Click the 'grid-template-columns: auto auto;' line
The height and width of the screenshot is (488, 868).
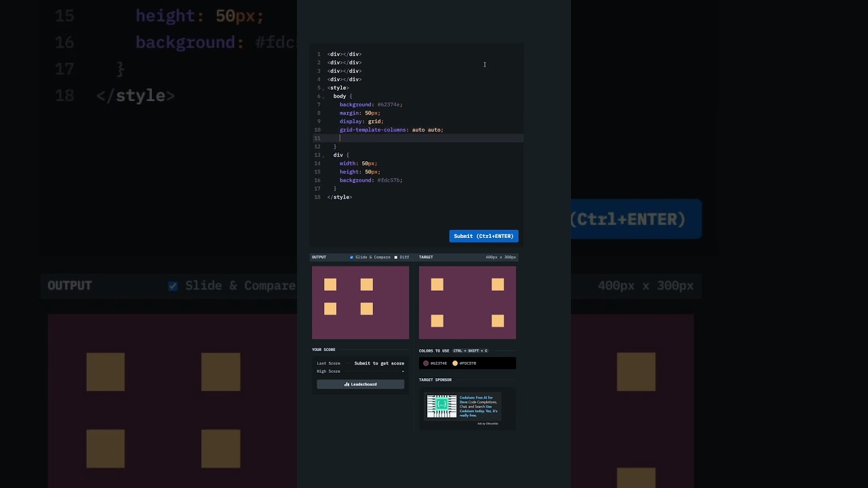point(391,129)
